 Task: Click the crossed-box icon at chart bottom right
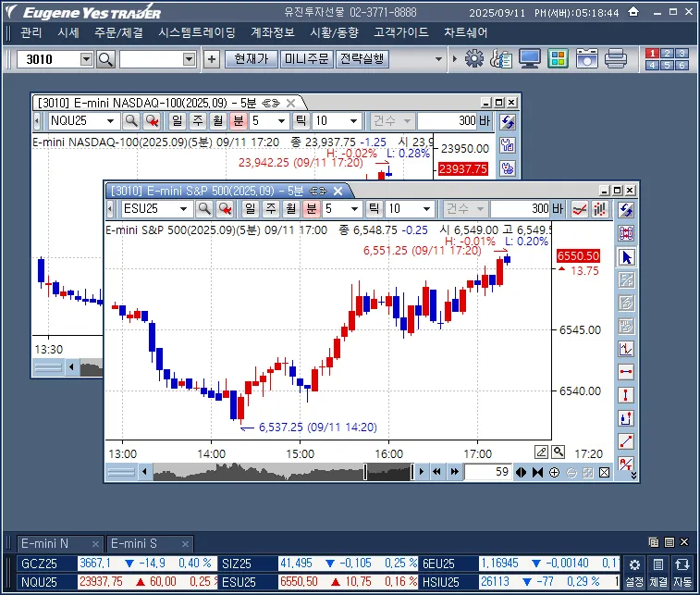click(x=604, y=472)
